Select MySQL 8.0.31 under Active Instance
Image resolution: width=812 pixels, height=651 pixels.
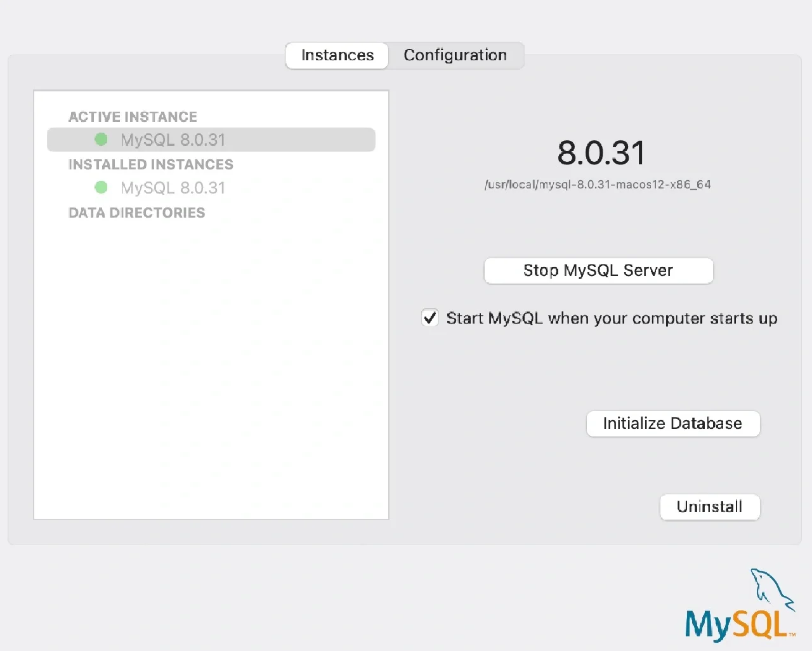(x=211, y=140)
